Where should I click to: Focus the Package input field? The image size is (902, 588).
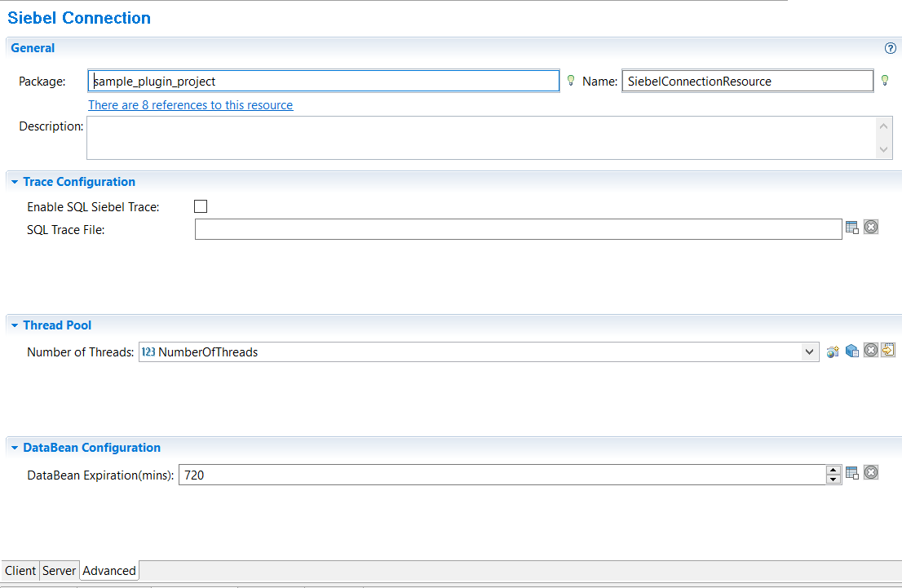tap(323, 81)
